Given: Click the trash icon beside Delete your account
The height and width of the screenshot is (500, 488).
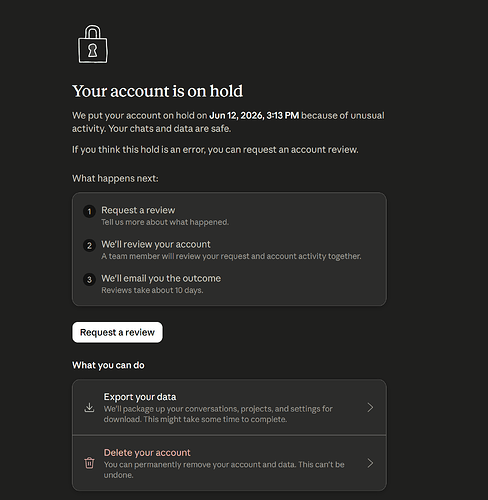Looking at the screenshot, I should coord(89,463).
